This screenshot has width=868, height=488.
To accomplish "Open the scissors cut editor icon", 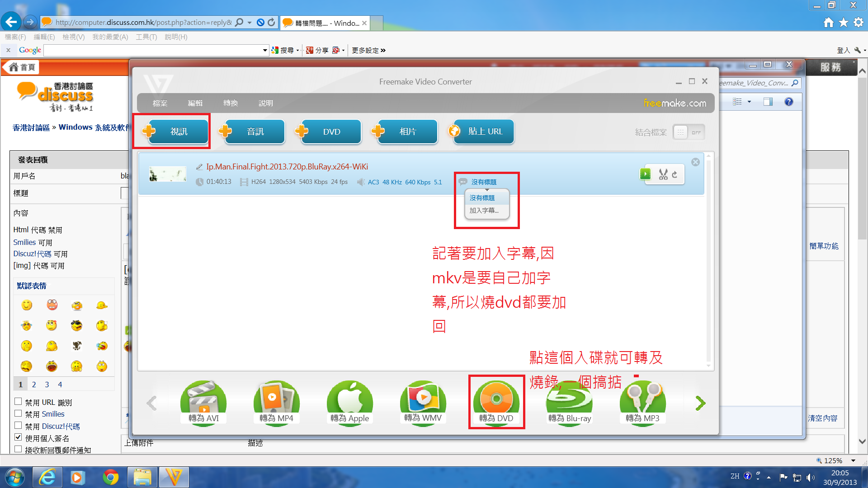I will (663, 174).
